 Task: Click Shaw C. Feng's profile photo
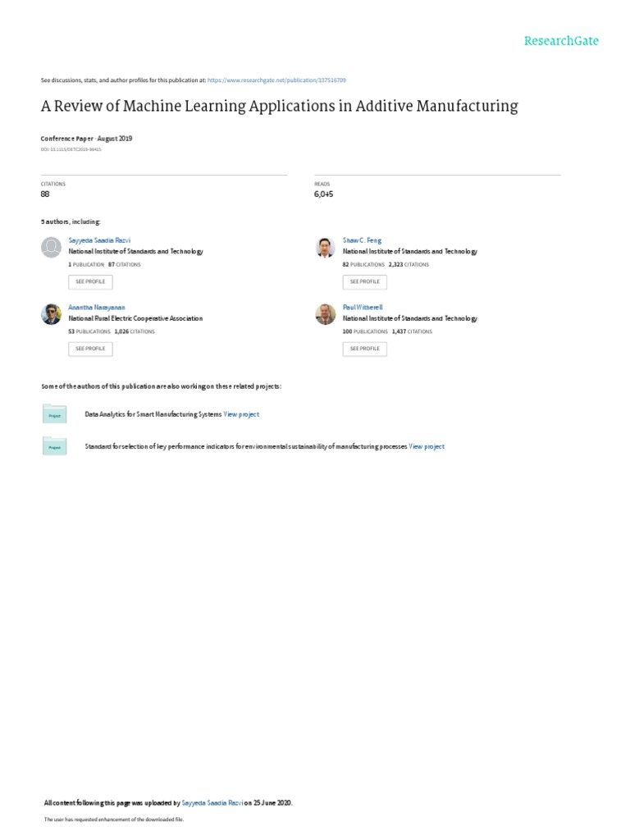click(326, 247)
